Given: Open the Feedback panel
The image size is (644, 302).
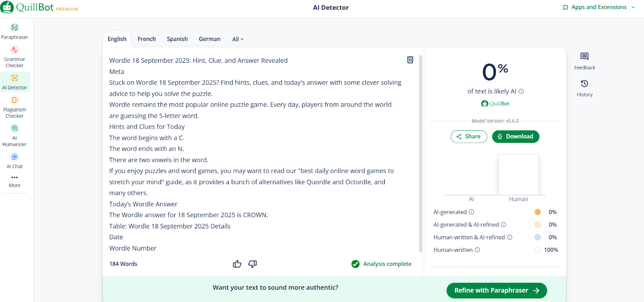Looking at the screenshot, I should coord(584,61).
